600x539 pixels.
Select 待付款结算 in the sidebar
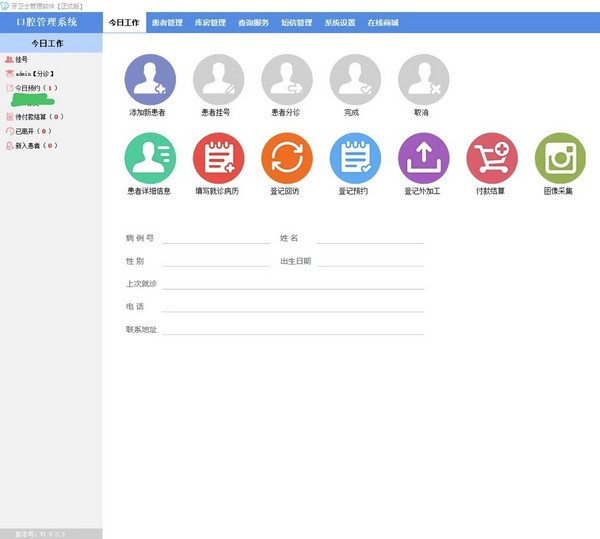pyautogui.click(x=39, y=117)
